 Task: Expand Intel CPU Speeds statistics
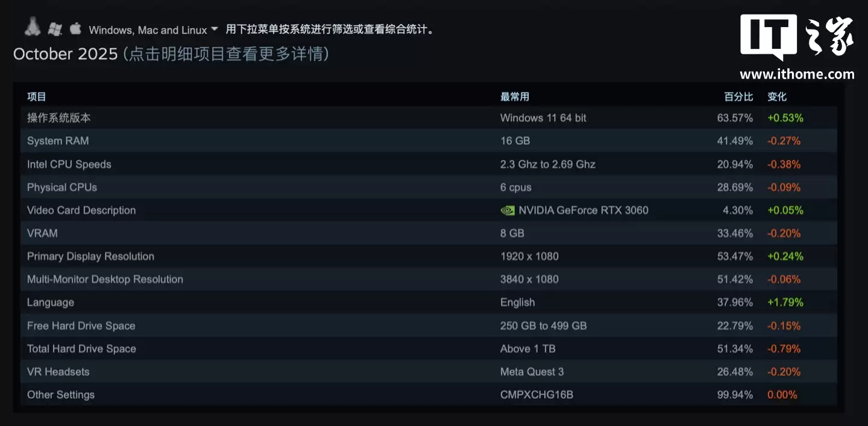69,164
